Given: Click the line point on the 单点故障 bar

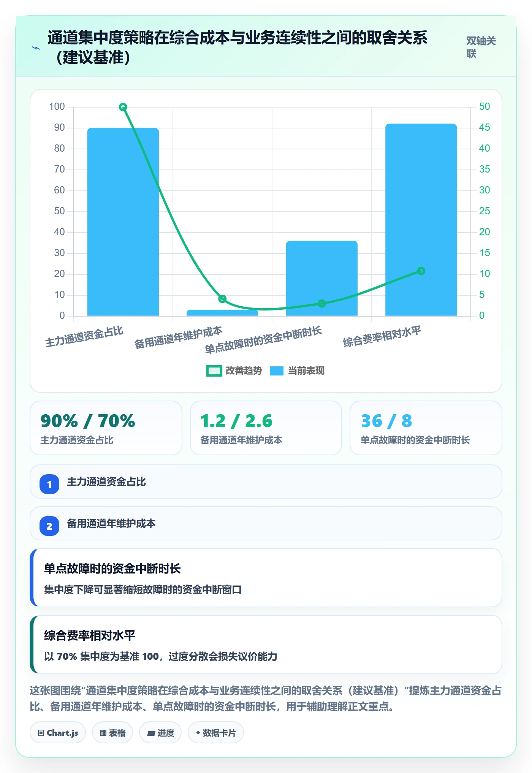Looking at the screenshot, I should click(x=321, y=303).
